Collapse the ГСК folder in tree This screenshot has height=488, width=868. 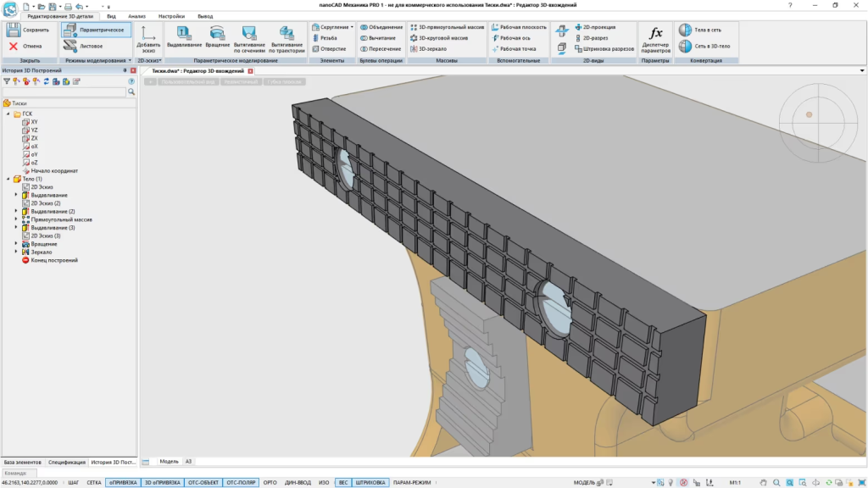pos(8,114)
